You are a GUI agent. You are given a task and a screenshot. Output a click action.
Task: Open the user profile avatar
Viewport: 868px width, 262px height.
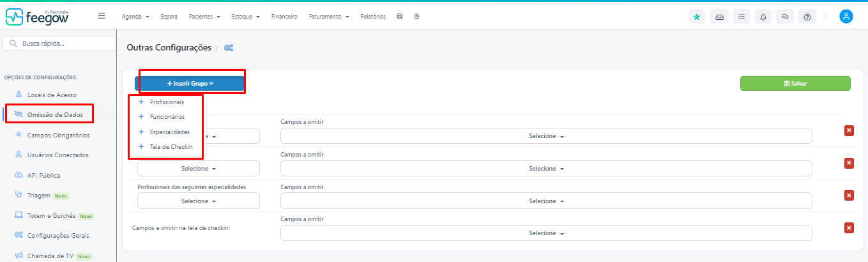click(846, 17)
